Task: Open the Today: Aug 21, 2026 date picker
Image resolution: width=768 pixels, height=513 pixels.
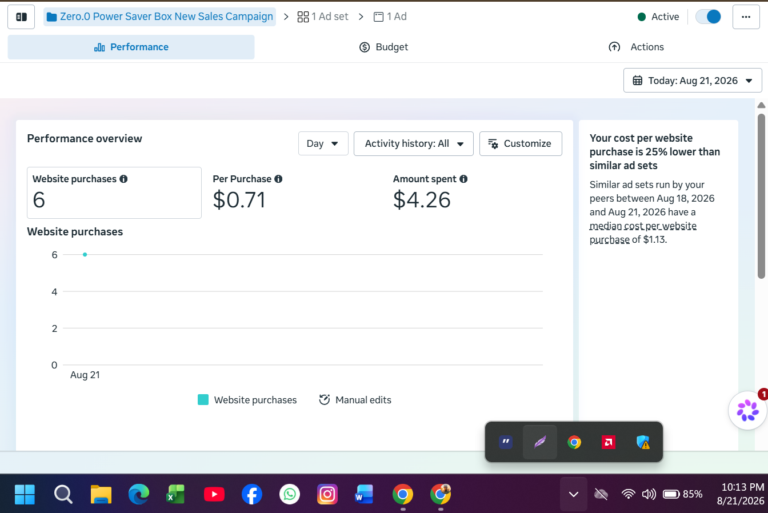Action: pyautogui.click(x=692, y=80)
